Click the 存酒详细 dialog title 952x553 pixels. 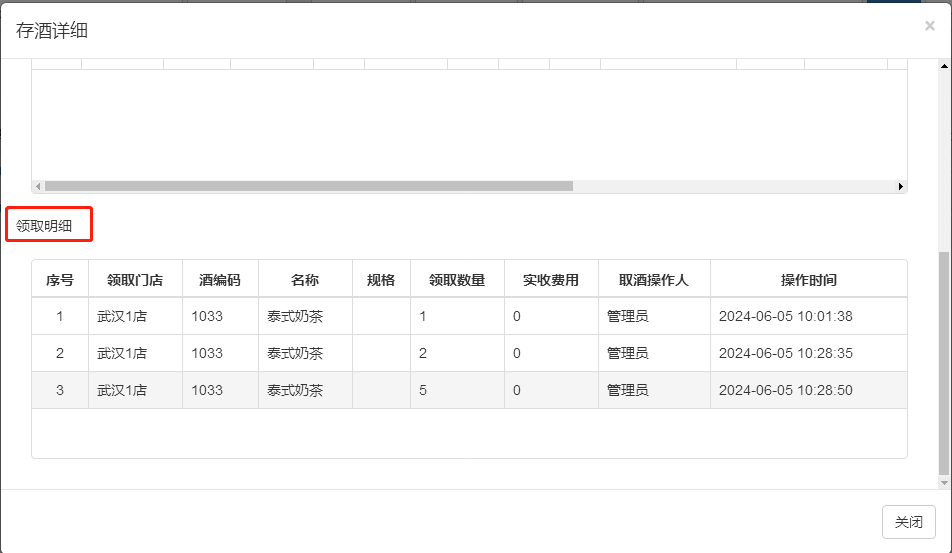[x=52, y=30]
